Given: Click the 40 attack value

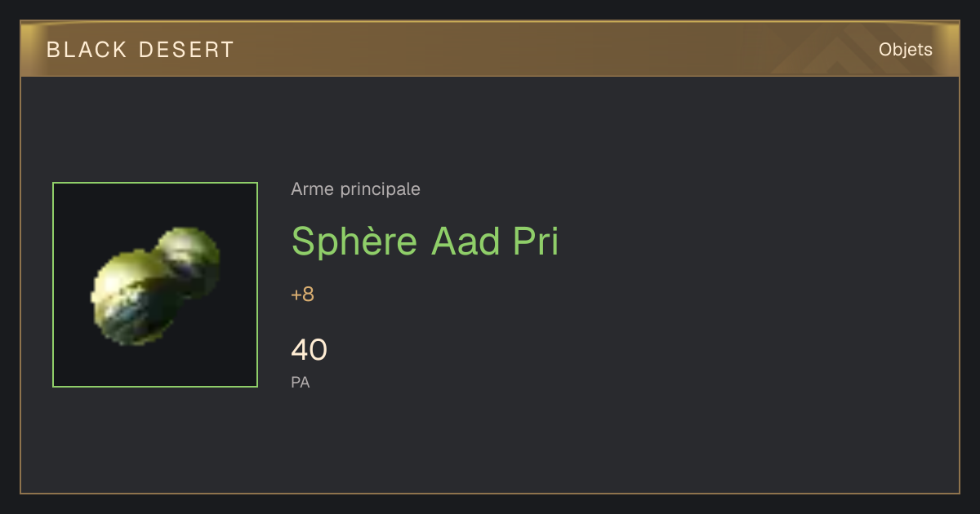Looking at the screenshot, I should (309, 350).
